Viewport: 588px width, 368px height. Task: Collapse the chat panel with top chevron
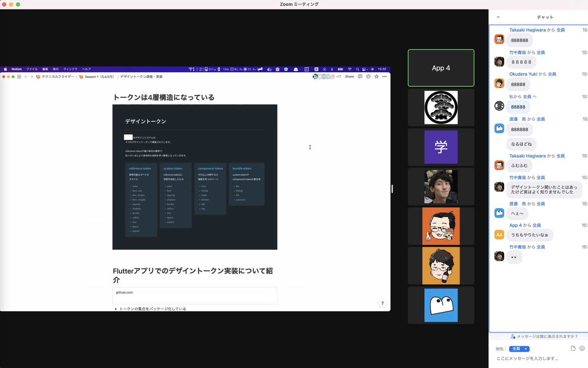tap(498, 17)
